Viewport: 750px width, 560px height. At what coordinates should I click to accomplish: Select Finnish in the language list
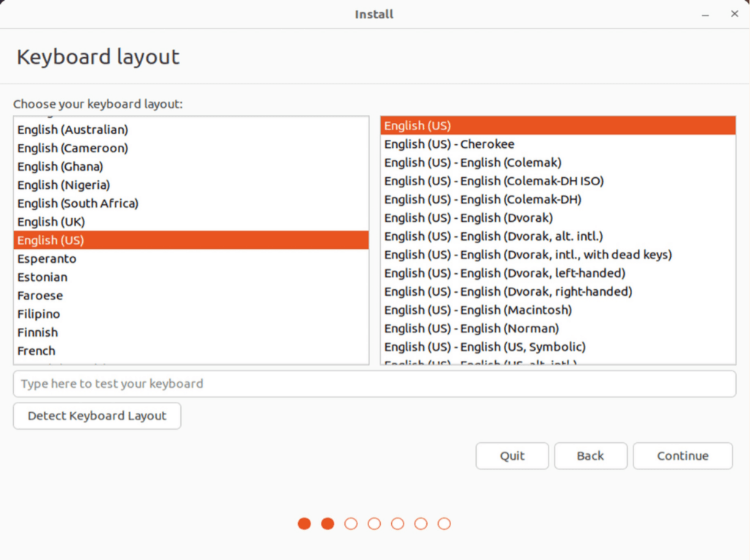coord(37,332)
